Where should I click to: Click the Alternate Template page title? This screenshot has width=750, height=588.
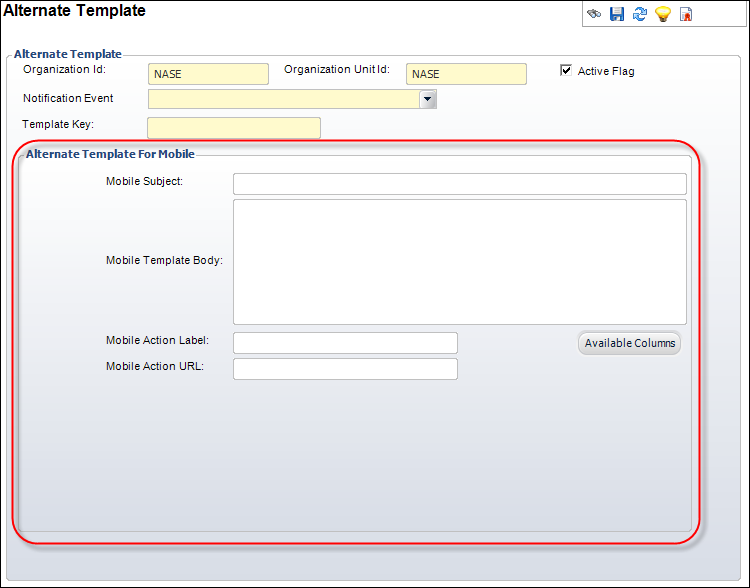point(75,11)
